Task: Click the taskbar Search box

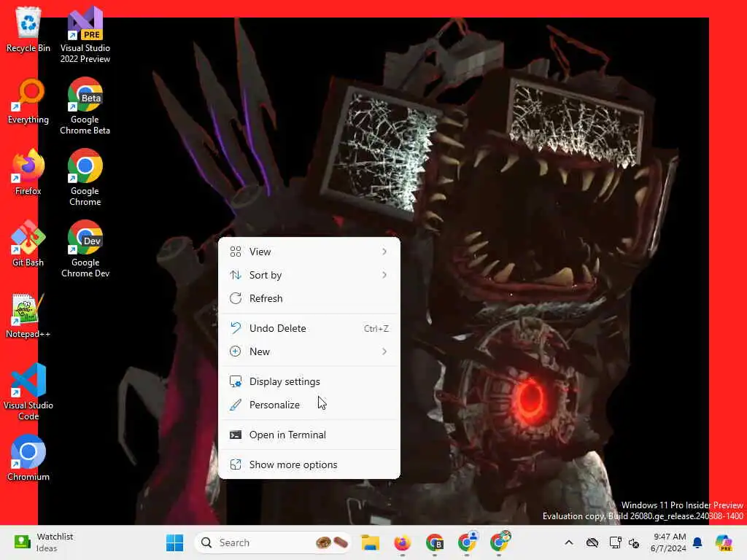Action: 273,542
